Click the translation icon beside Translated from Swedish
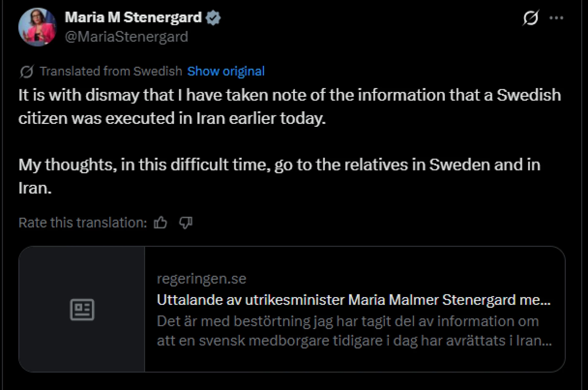The width and height of the screenshot is (588, 390). (27, 72)
